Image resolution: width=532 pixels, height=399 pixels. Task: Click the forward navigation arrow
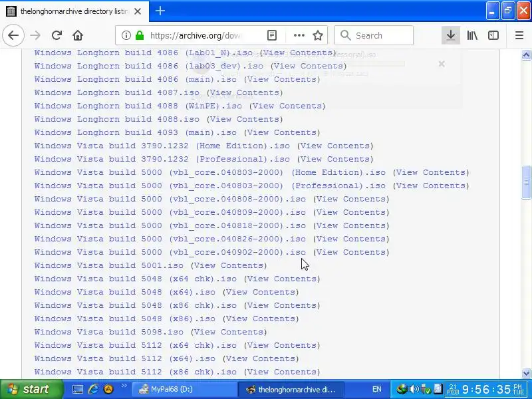[x=35, y=35]
